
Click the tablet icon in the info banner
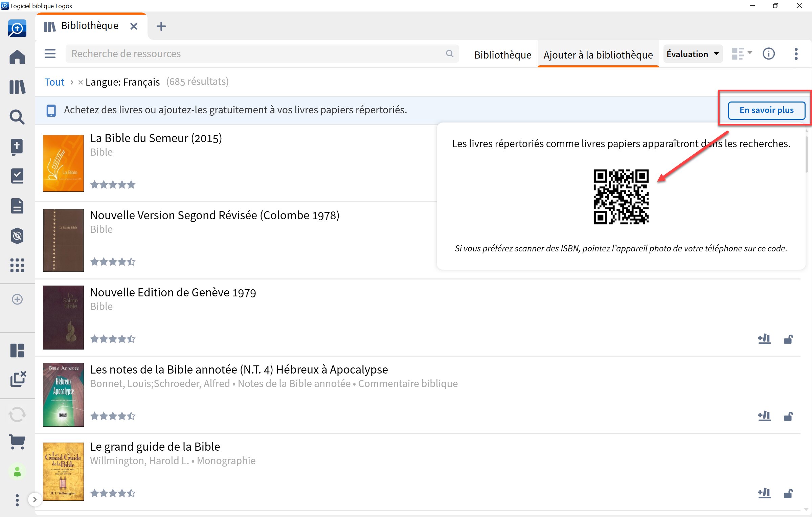tap(51, 110)
